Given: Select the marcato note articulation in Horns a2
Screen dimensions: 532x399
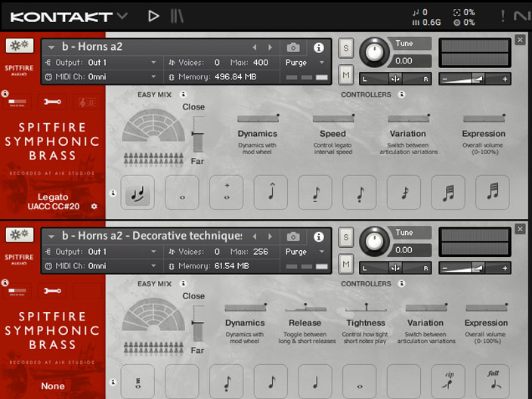Looking at the screenshot, I should pyautogui.click(x=271, y=193).
